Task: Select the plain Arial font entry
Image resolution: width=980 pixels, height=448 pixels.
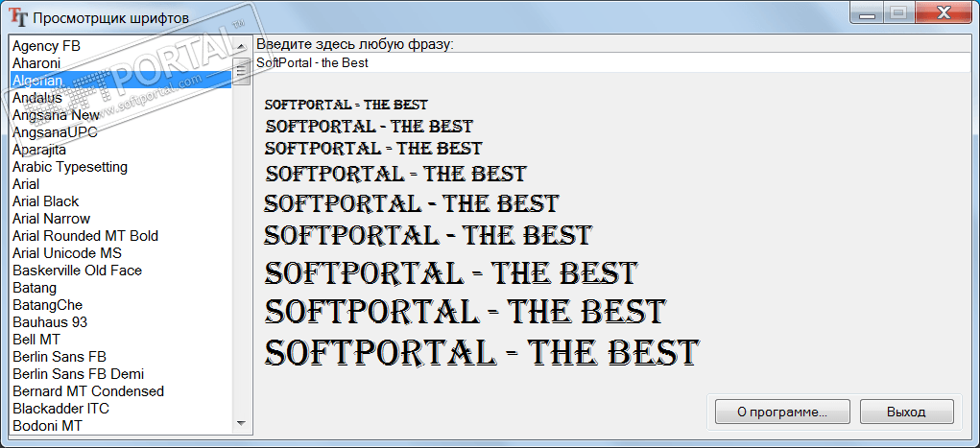Action: pos(121,184)
